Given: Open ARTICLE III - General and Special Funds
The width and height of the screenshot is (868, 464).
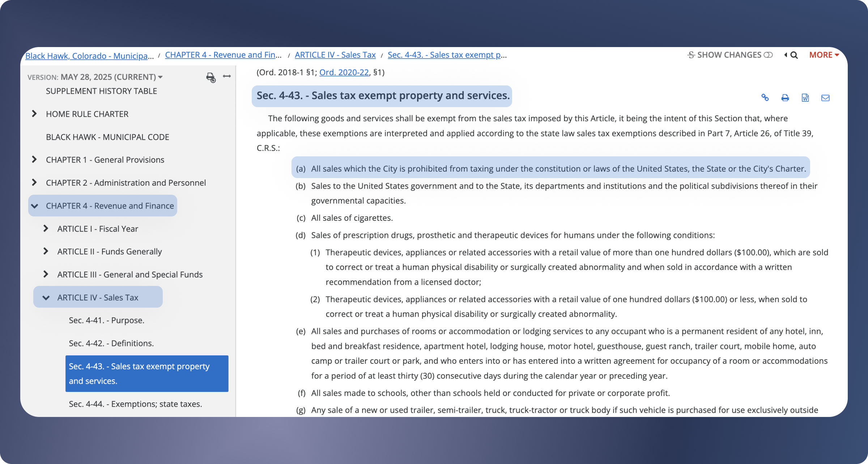Looking at the screenshot, I should pyautogui.click(x=130, y=275).
